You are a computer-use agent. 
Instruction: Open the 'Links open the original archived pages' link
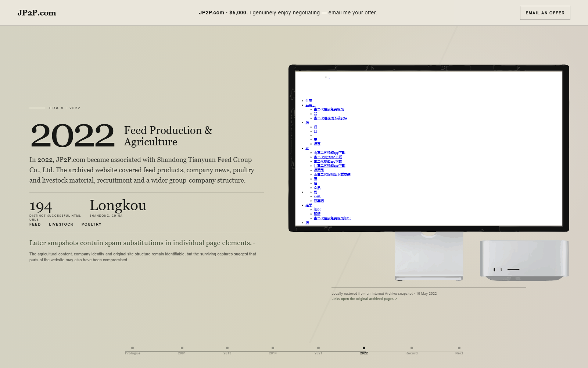point(364,299)
